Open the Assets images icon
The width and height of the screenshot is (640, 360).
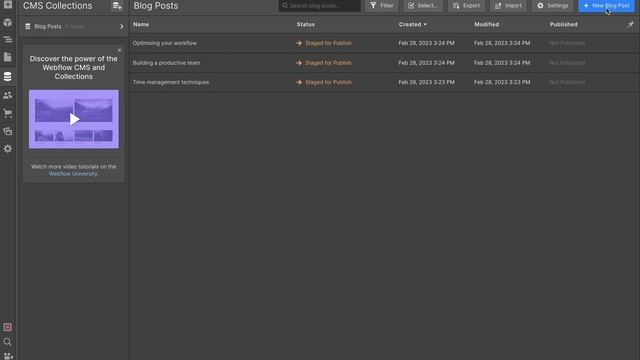point(7,131)
